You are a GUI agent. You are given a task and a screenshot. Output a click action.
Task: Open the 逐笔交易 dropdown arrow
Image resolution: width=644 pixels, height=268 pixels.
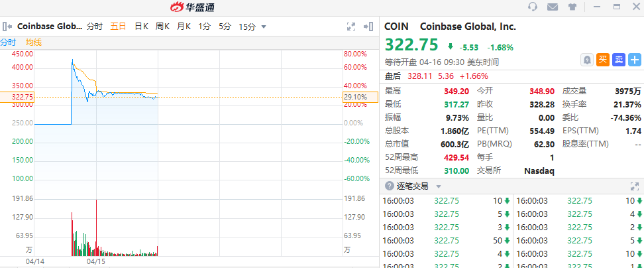pos(438,186)
